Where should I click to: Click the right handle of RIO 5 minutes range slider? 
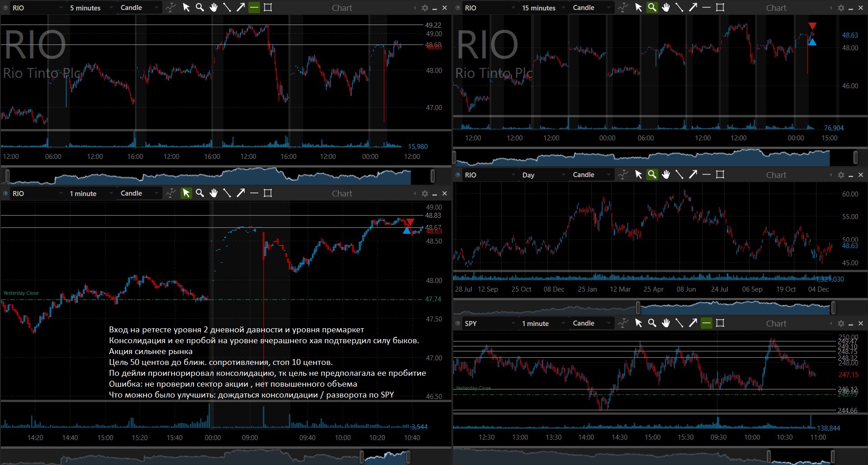click(x=433, y=176)
